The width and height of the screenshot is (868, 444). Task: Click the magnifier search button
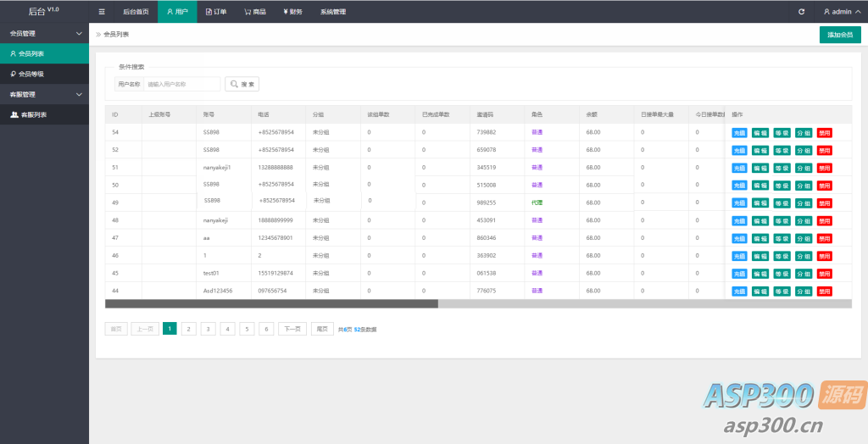242,85
